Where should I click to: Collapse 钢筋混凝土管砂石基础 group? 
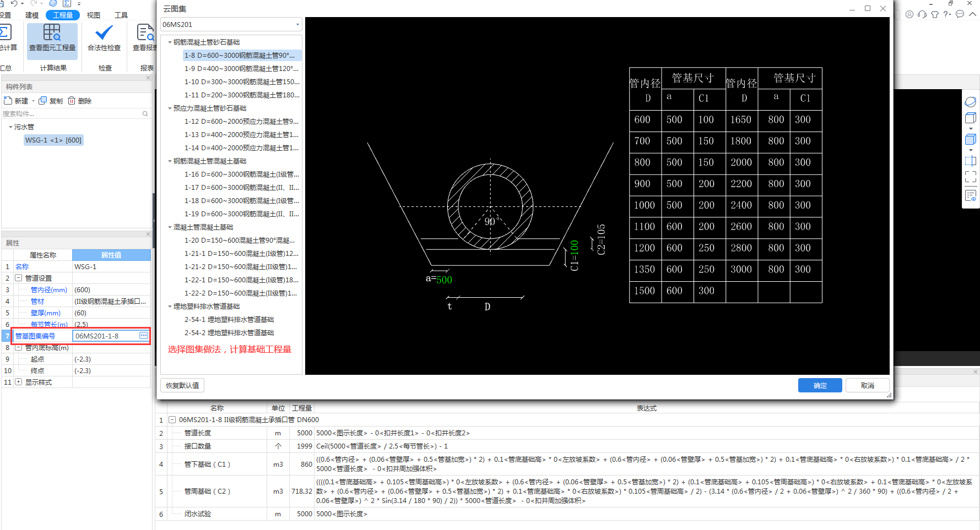[x=170, y=42]
